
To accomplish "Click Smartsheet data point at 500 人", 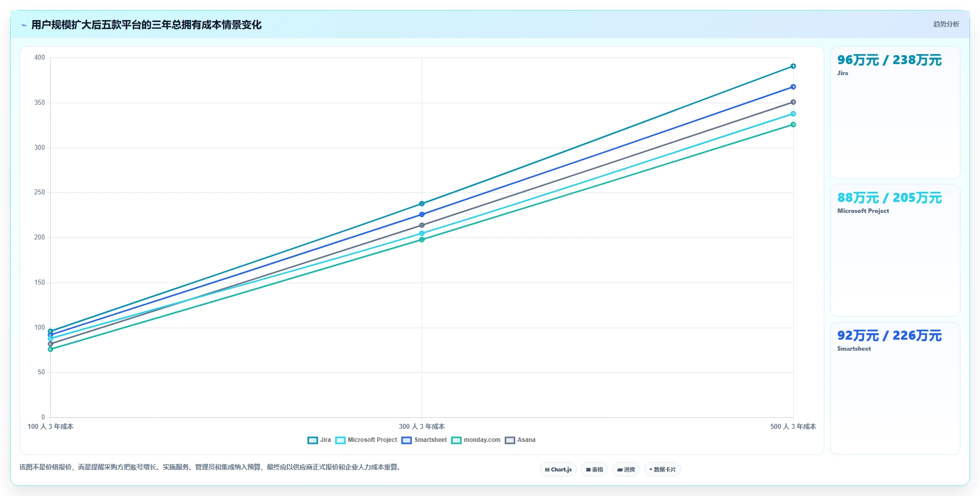I will tap(793, 87).
